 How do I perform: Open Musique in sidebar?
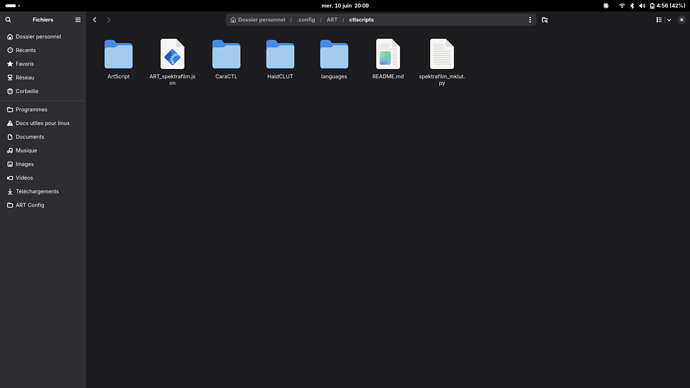43,150
